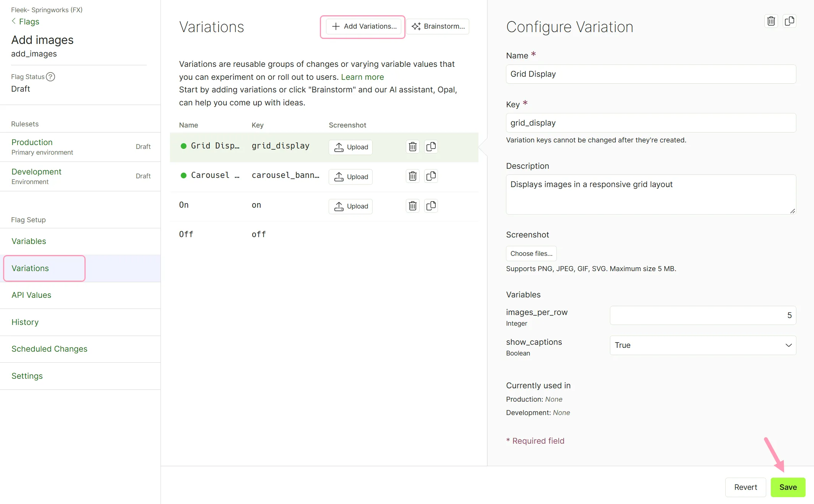Viewport: 814px width, 504px height.
Task: Duplicate the Carousel variation row
Action: (431, 176)
